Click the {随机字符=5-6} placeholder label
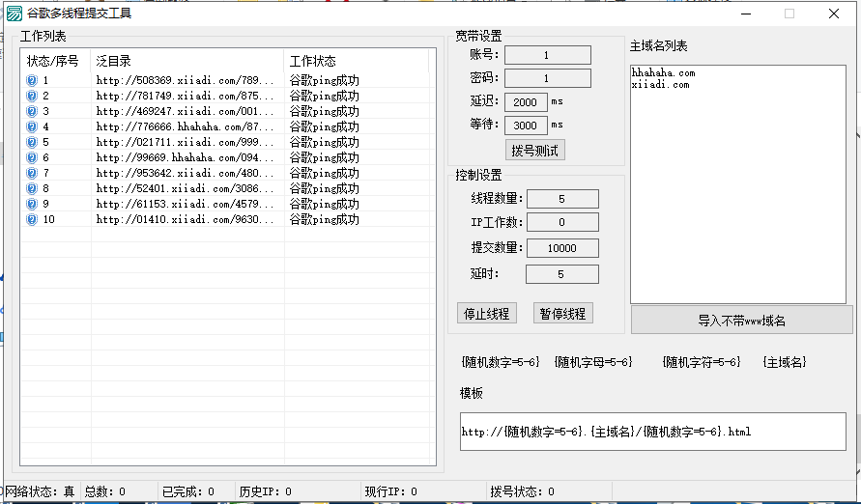 point(702,362)
